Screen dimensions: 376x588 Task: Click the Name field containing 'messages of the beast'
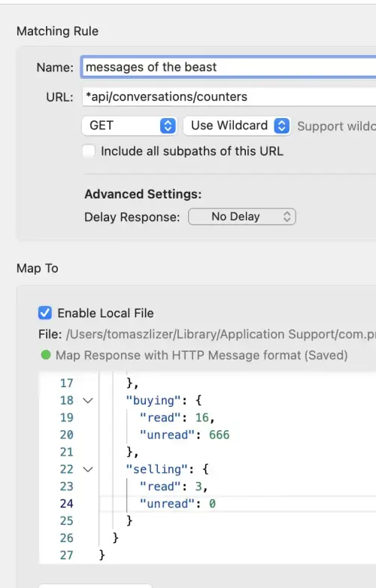[x=229, y=67]
